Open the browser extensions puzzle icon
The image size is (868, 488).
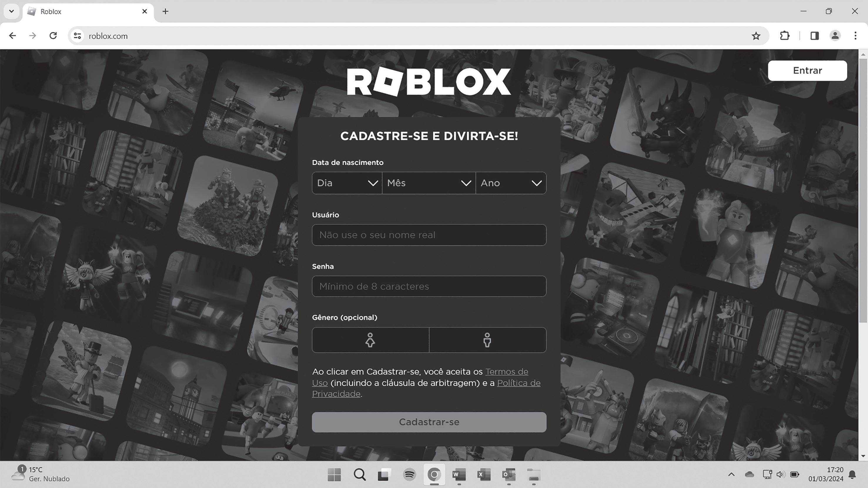point(785,36)
